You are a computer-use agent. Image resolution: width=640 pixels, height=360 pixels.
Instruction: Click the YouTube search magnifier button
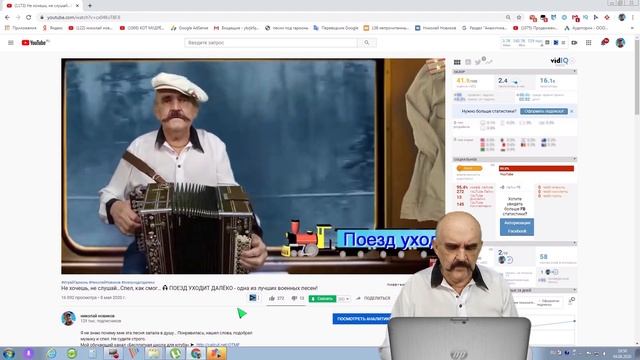click(367, 42)
